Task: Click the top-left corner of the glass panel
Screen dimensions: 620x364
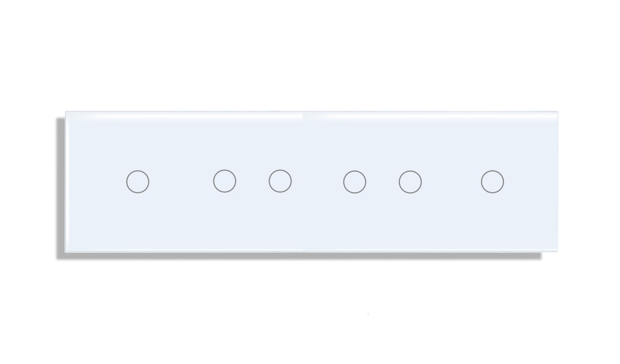Action: tap(66, 112)
